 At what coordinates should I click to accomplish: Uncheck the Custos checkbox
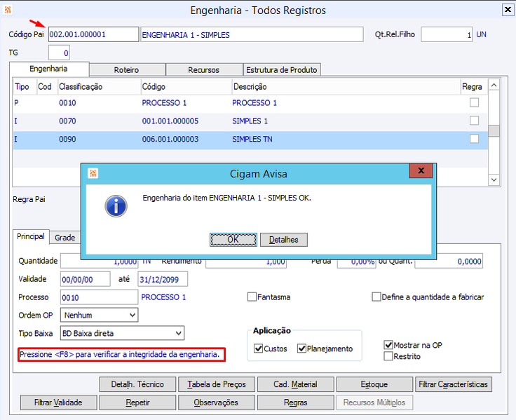click(x=258, y=348)
